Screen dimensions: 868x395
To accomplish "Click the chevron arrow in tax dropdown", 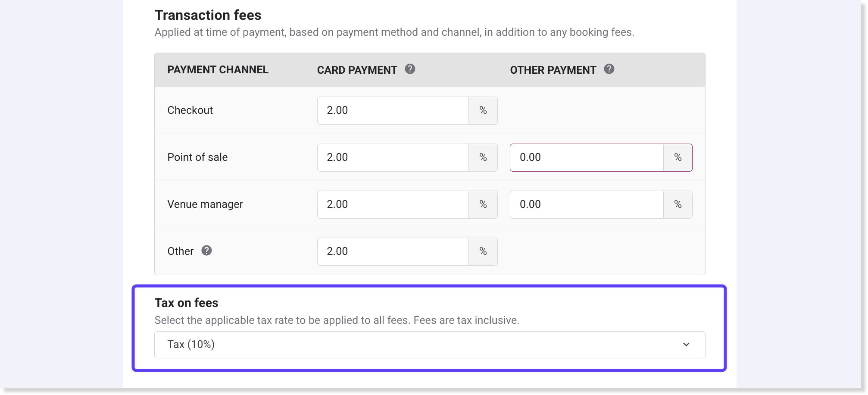I will pos(686,345).
